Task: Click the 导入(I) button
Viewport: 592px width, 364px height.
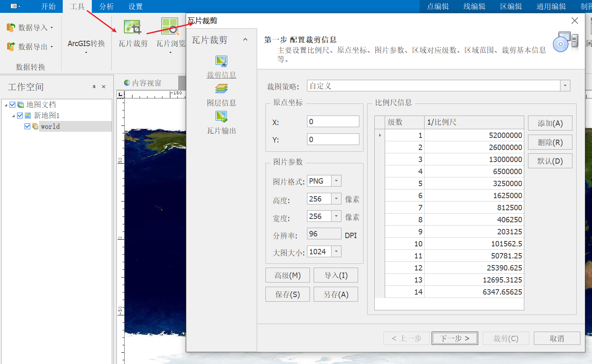Action: [336, 275]
